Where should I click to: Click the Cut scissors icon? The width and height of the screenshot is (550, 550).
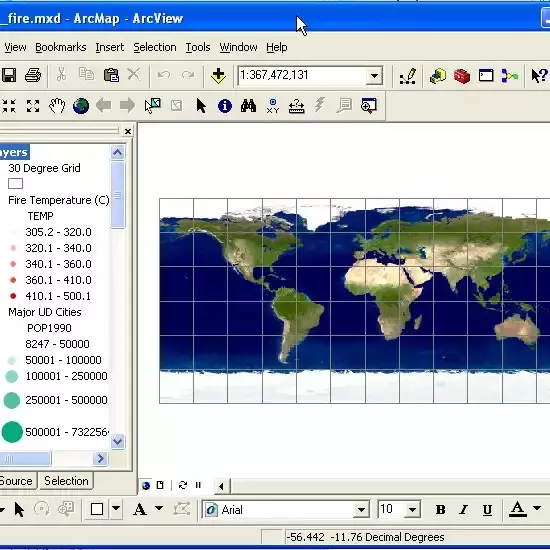point(61,75)
